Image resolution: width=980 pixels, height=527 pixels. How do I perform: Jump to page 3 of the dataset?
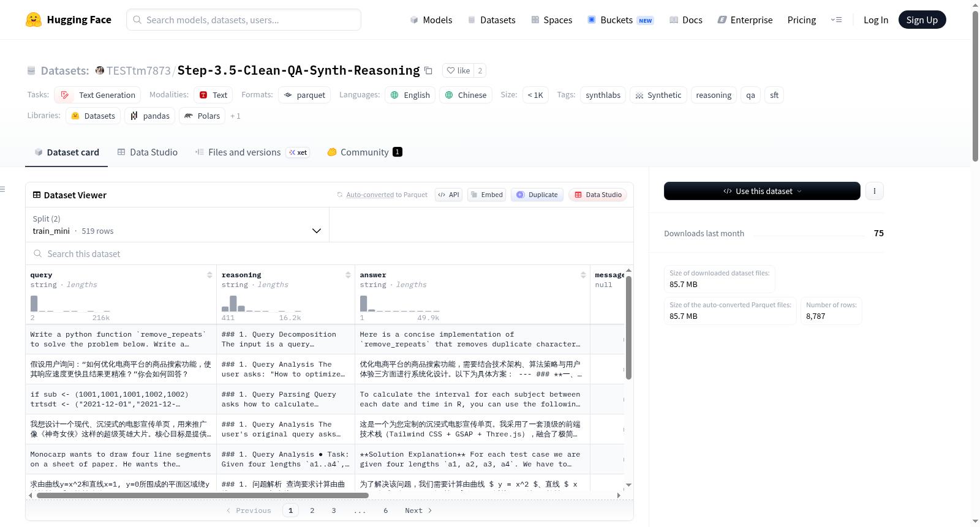tap(334, 510)
